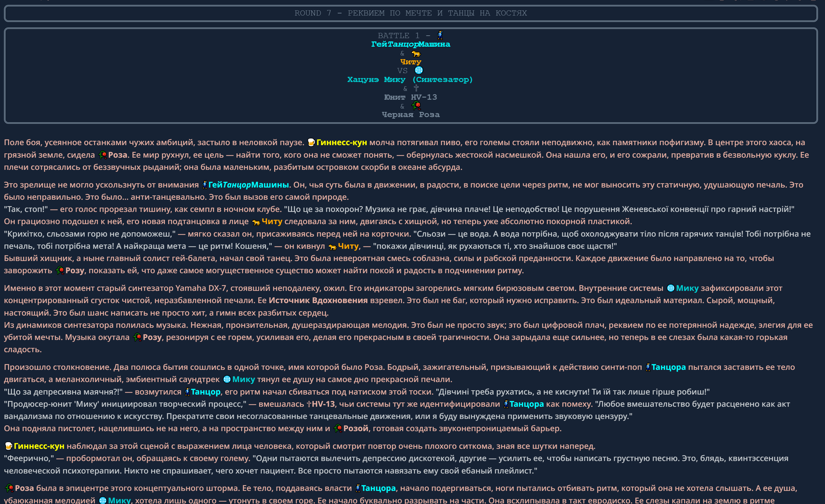Screen dimensions: 825x504
Task: Click cyan 'Мику' before 'тянул ее душу'
Action: [x=243, y=380]
